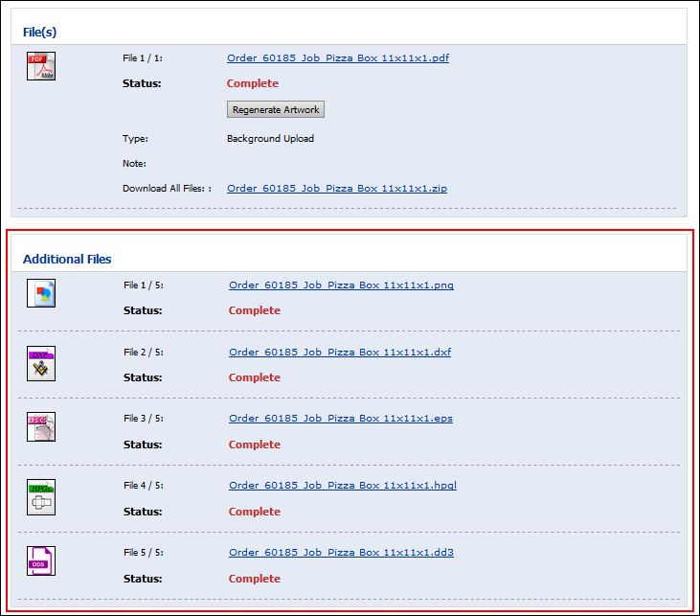Download the Pizza Box 11x11x1.dd3 file

click(x=341, y=553)
